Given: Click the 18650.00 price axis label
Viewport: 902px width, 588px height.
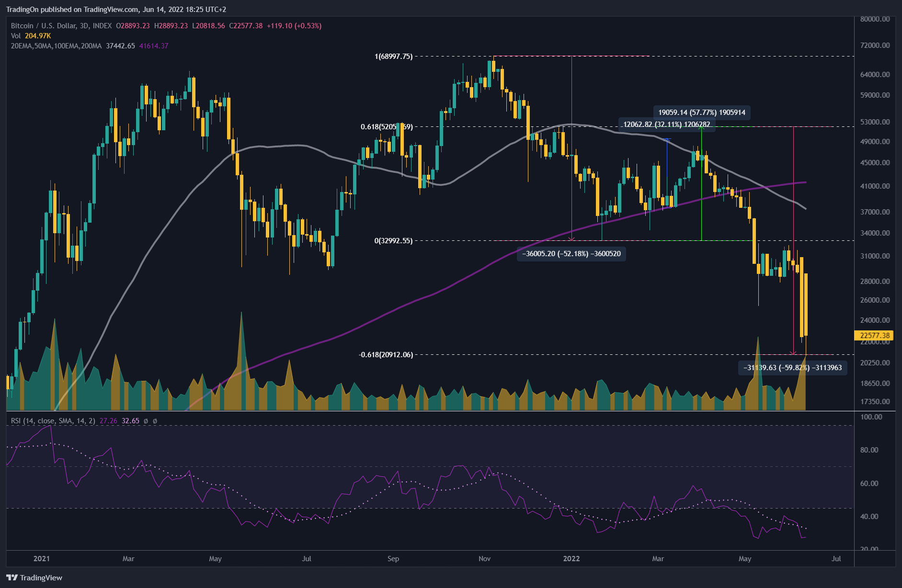Looking at the screenshot, I should click(875, 384).
